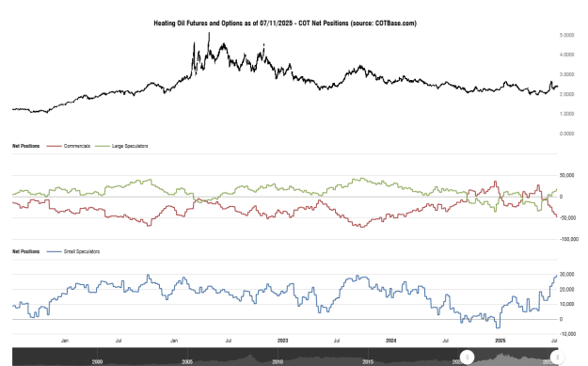588x366 pixels.
Task: Click the 2.0000 price axis label
Action: (x=566, y=94)
